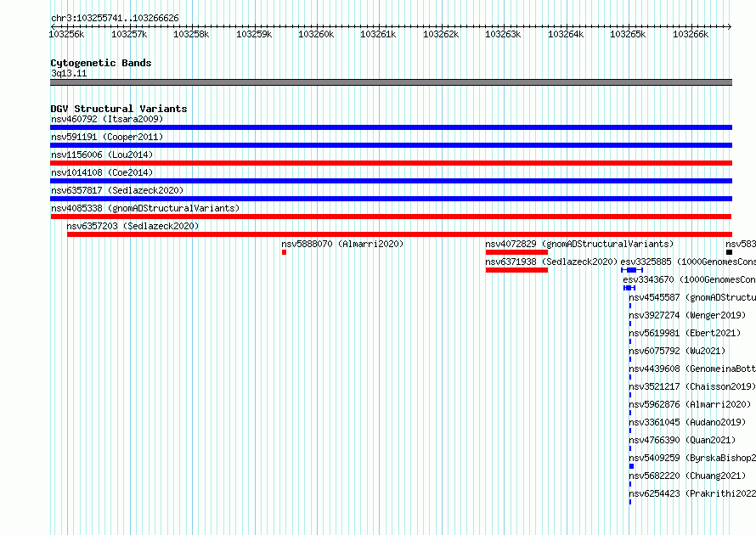This screenshot has height=535, width=756.
Task: Click the 103260k ruler tick label
Action: coord(316,34)
